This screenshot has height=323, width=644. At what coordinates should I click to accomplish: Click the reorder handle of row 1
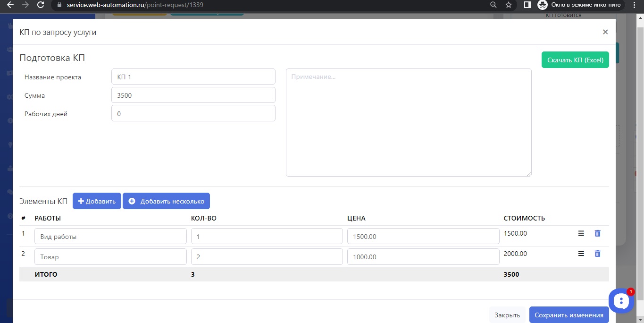(x=581, y=233)
